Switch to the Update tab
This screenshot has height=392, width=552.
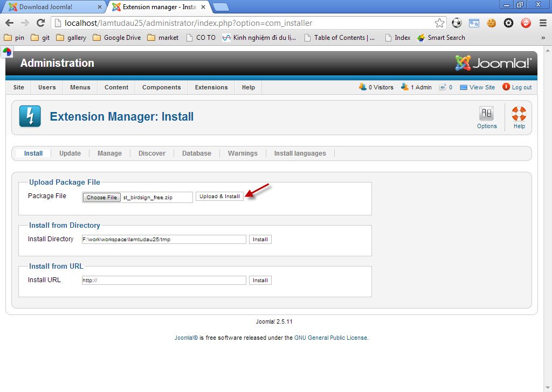[70, 153]
